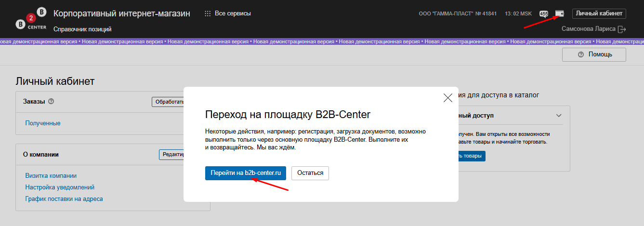The height and width of the screenshot is (226, 644).
Task: Click the Самсонова Лариса user name
Action: [x=588, y=29]
